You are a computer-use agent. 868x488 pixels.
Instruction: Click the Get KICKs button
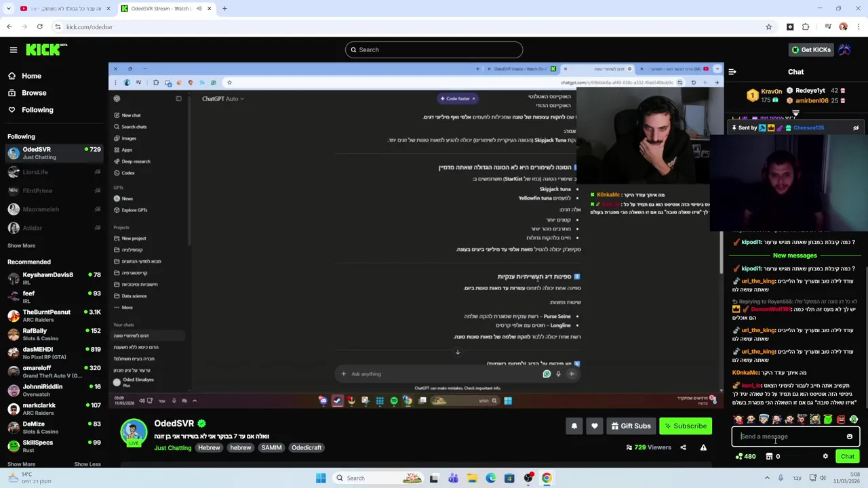point(811,49)
